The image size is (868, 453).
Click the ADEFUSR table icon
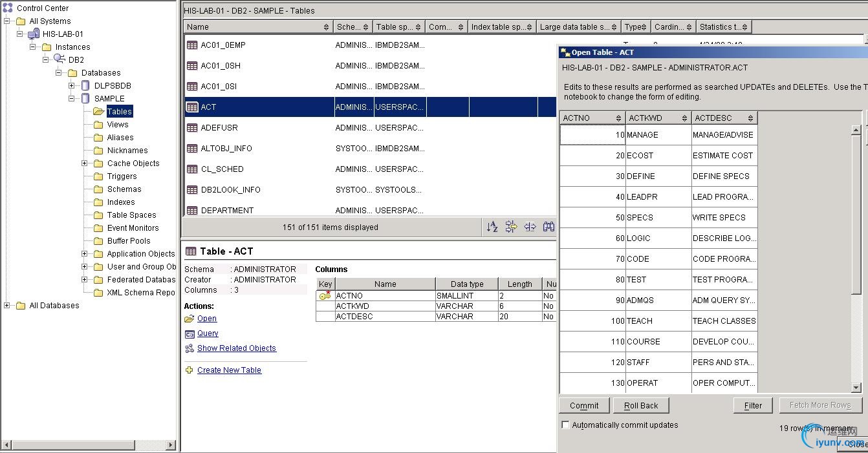point(192,128)
